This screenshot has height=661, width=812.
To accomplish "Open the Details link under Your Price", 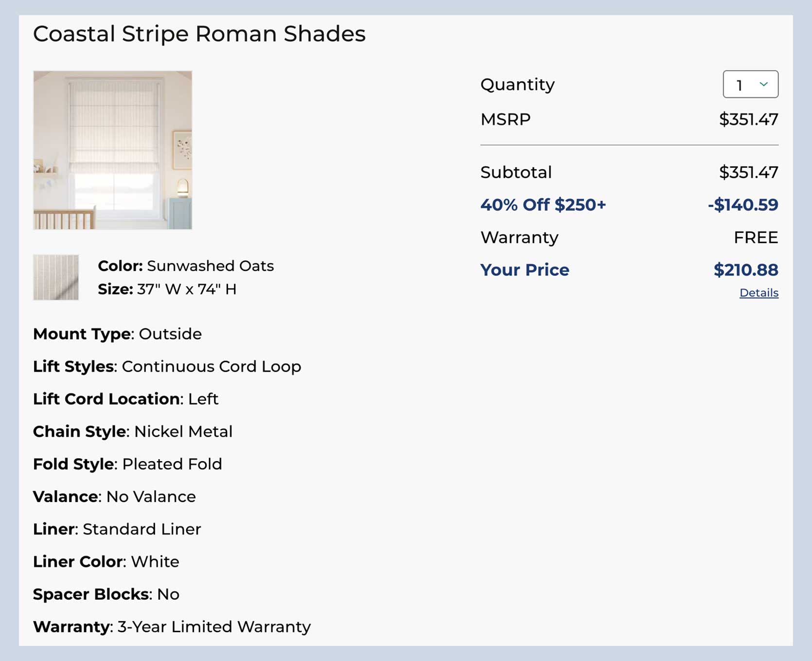I will pyautogui.click(x=759, y=293).
